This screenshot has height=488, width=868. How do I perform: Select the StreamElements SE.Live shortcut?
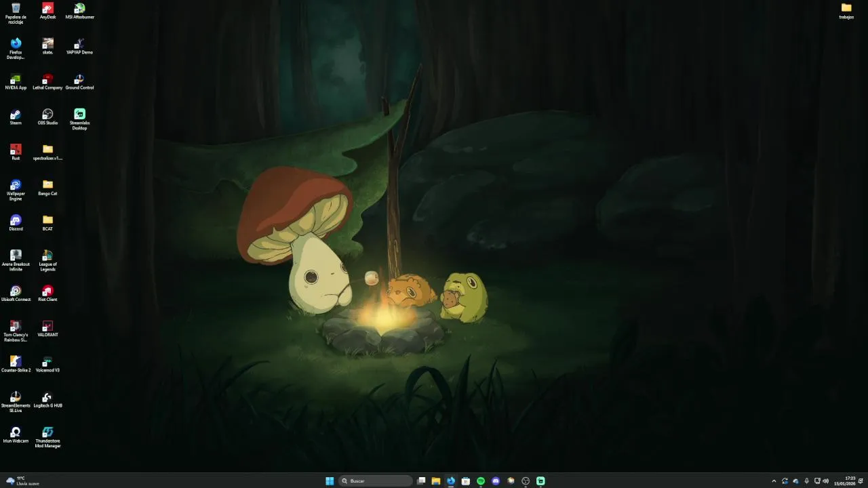[16, 401]
